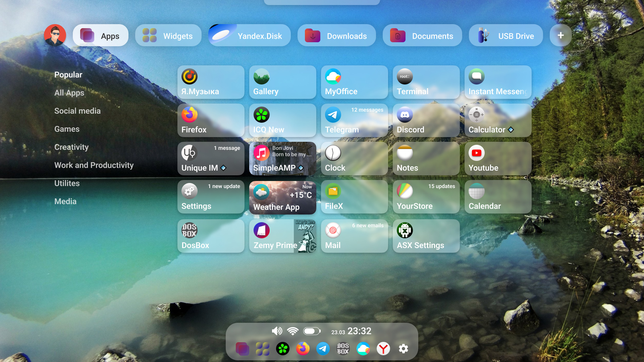Switch to the Widgets tab
The width and height of the screenshot is (644, 362).
168,36
